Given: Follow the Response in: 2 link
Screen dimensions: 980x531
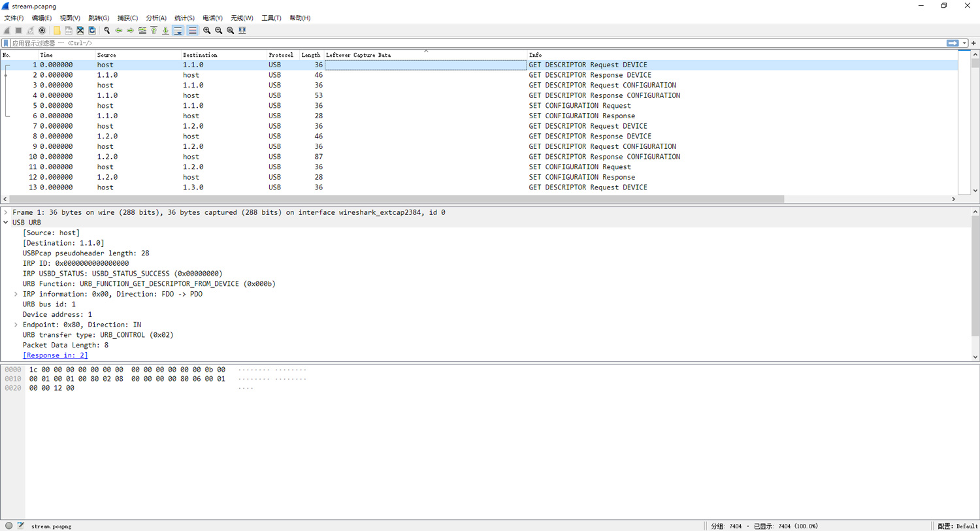Looking at the screenshot, I should click(x=55, y=355).
